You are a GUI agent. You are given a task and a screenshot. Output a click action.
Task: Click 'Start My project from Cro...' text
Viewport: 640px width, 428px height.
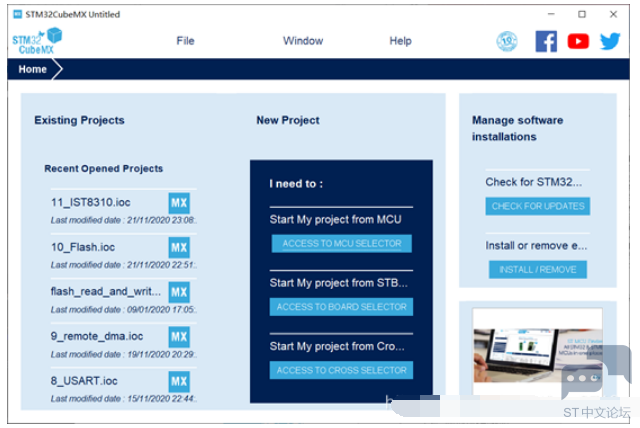337,346
